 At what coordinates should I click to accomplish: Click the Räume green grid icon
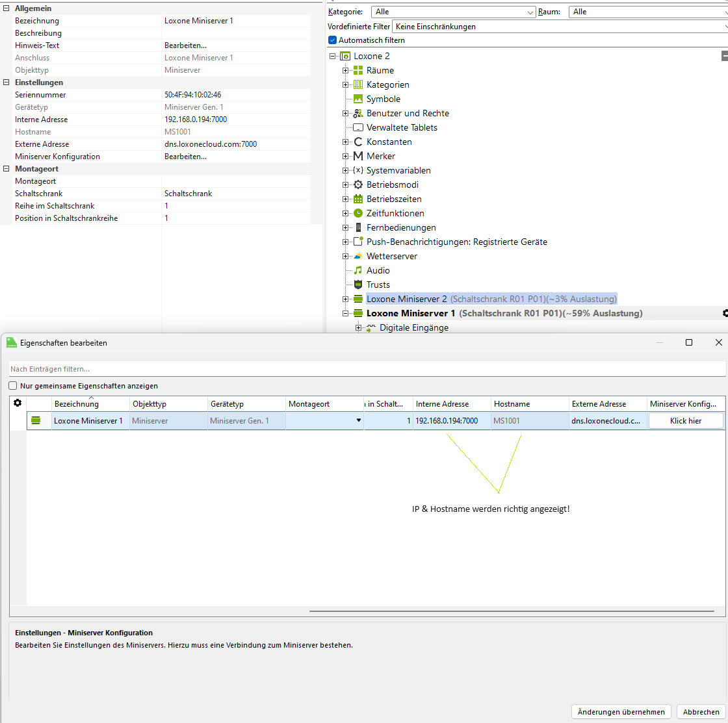pos(358,71)
